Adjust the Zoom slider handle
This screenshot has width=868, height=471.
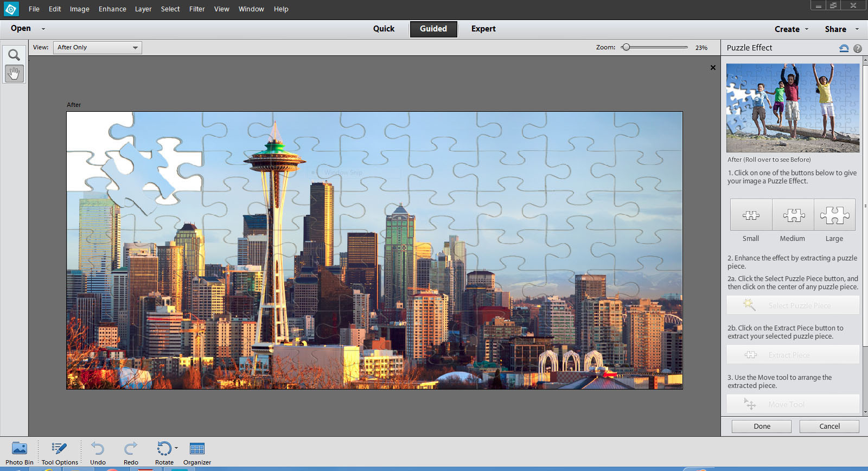626,47
